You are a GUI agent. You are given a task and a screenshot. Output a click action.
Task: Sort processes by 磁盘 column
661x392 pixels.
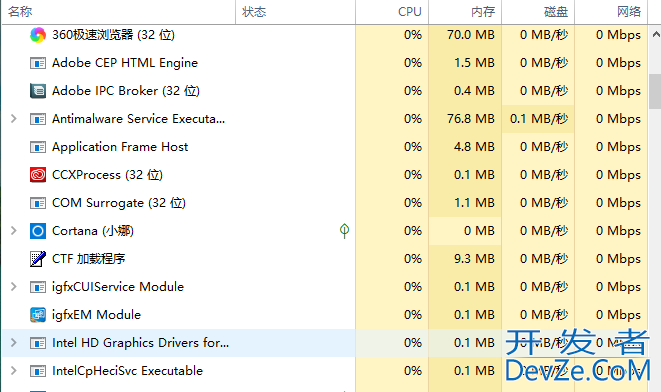coord(538,12)
